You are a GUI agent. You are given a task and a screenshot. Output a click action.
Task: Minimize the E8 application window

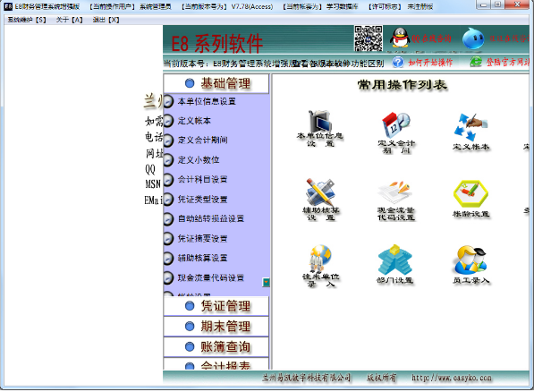483,4
